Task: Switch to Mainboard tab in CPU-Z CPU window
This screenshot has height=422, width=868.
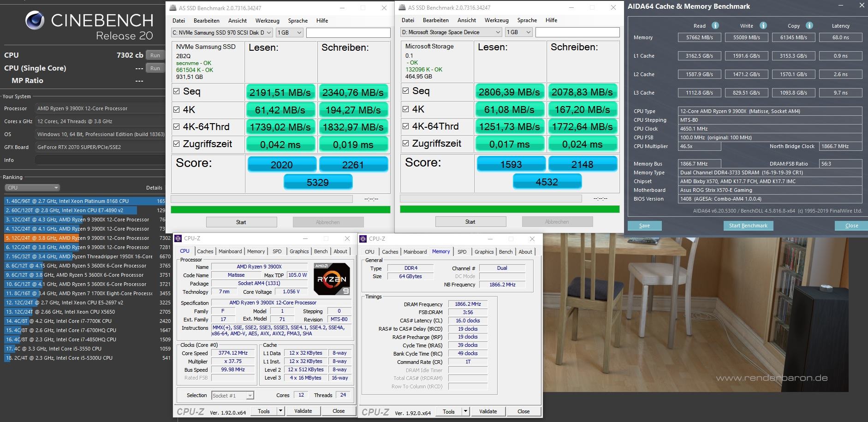Action: click(230, 251)
